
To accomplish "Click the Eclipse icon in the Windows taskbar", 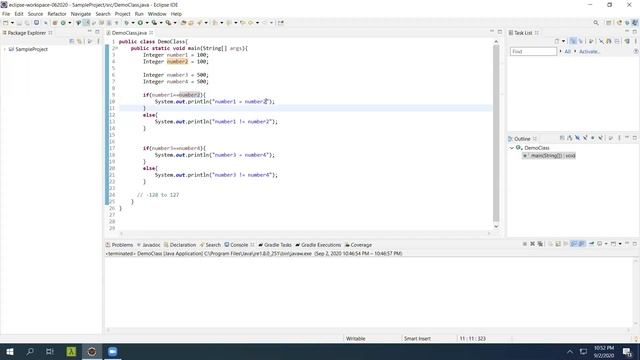I will pyautogui.click(x=92, y=351).
